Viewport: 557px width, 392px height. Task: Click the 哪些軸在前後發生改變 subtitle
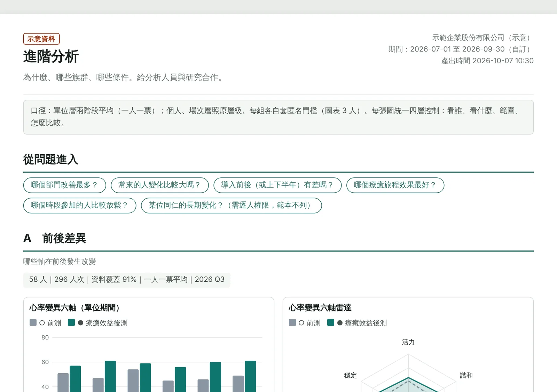pos(60,262)
